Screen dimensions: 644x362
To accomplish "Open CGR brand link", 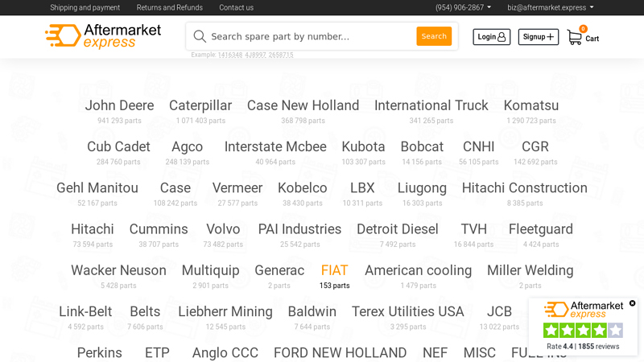I will click(535, 146).
